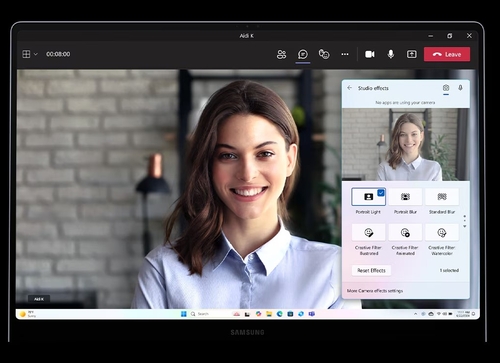The height and width of the screenshot is (363, 500).
Task: Open the Windows Start menu
Action: point(183,314)
